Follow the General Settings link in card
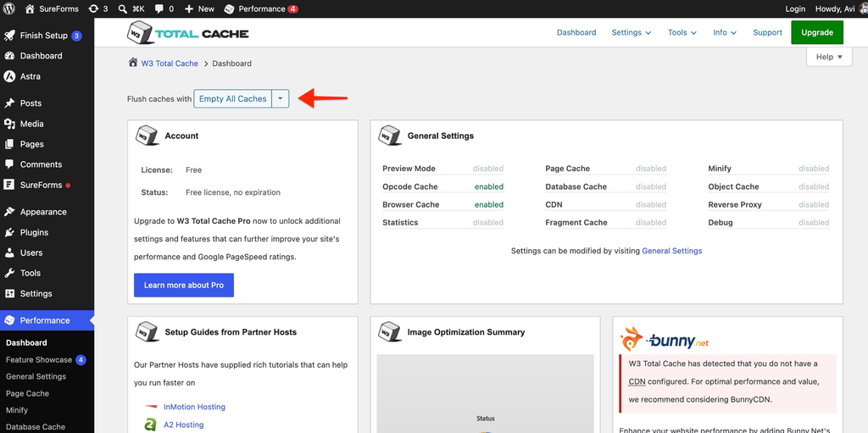Image resolution: width=868 pixels, height=433 pixels. point(671,251)
